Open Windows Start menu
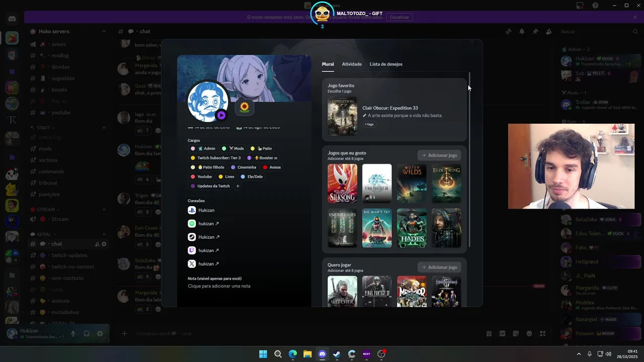Image resolution: width=644 pixels, height=362 pixels. click(263, 354)
